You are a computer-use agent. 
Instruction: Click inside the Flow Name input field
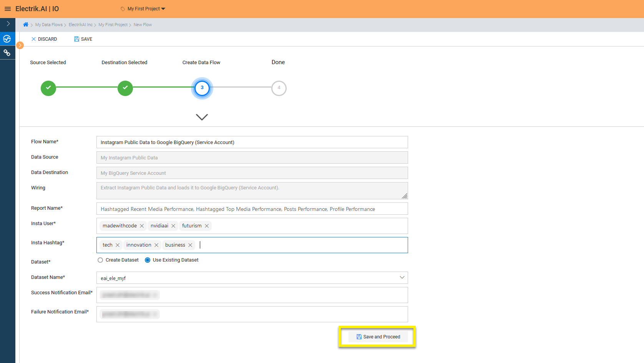(x=252, y=142)
